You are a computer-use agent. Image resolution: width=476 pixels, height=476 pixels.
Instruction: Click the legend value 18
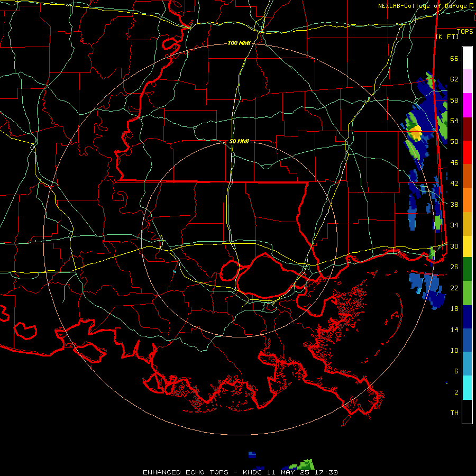(454, 309)
